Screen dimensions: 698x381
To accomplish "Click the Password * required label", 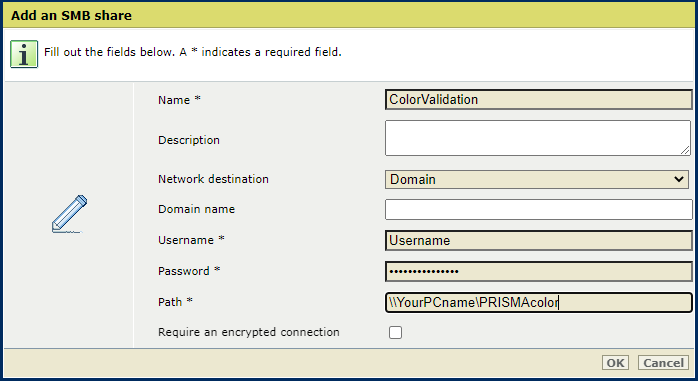I will 189,271.
